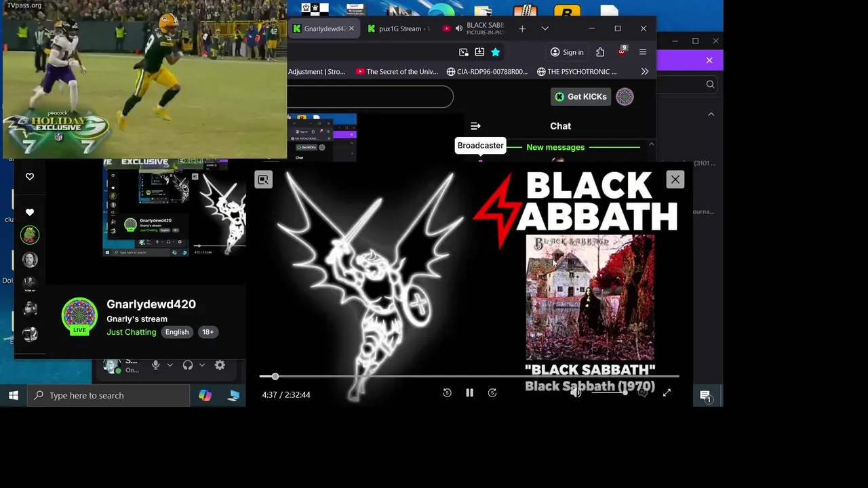Show more bookmarks overflow chevron
This screenshot has height=488, width=868.
(x=644, y=72)
